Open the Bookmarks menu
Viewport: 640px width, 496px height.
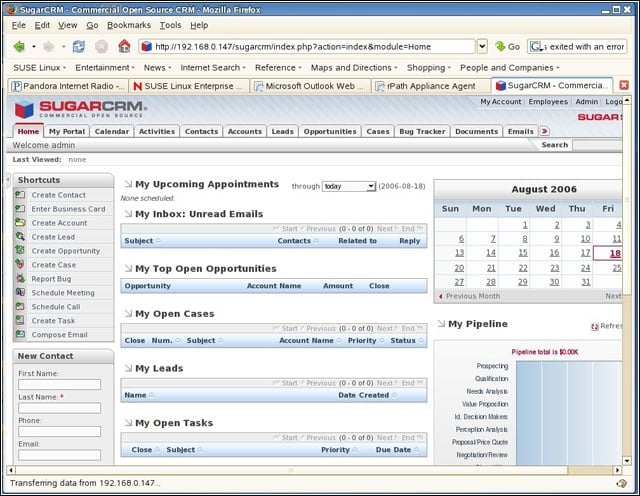pos(129,25)
